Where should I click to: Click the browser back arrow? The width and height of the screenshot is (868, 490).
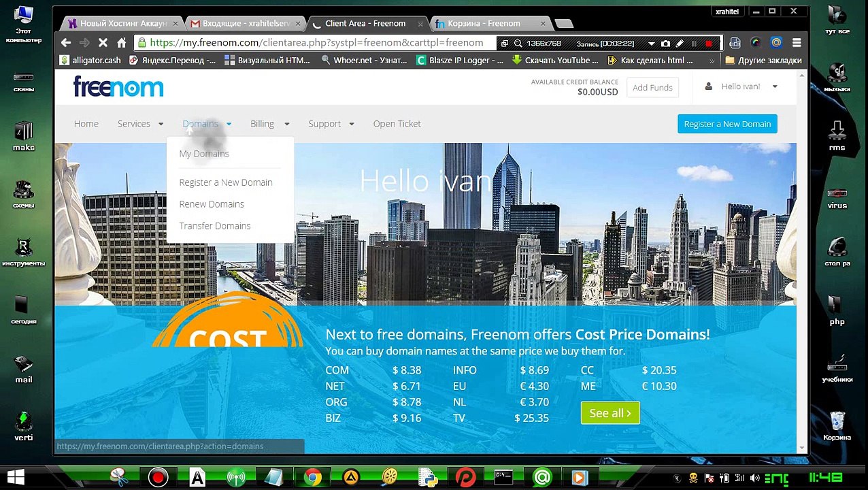point(66,43)
